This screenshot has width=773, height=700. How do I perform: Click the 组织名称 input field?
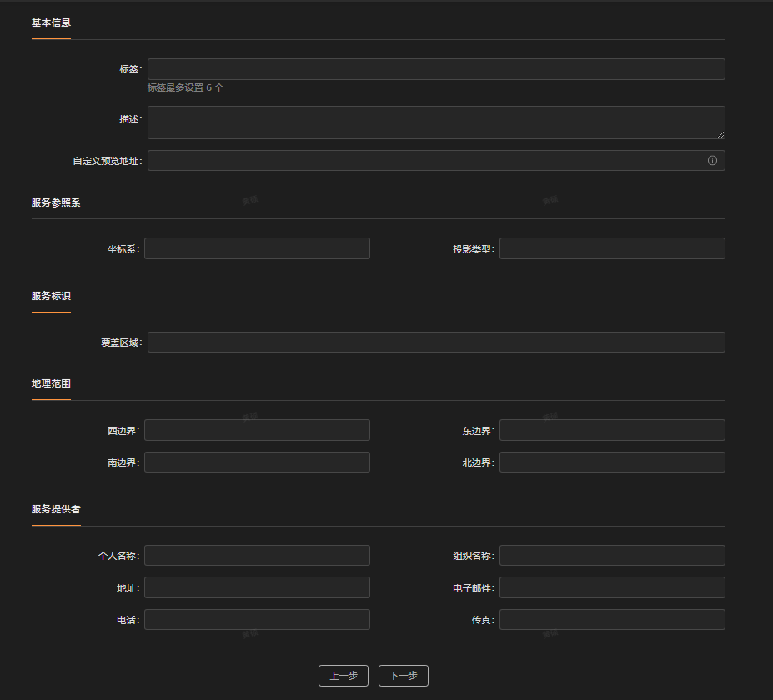coord(612,555)
